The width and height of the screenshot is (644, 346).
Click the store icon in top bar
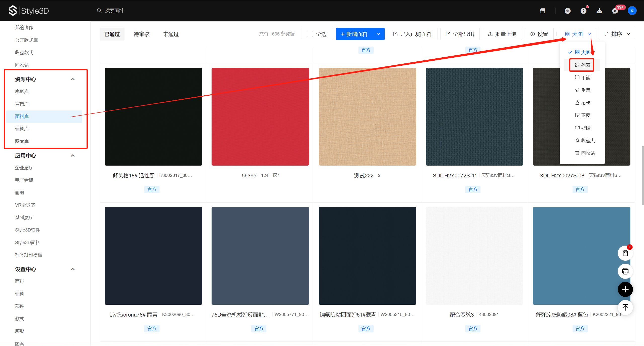543,11
